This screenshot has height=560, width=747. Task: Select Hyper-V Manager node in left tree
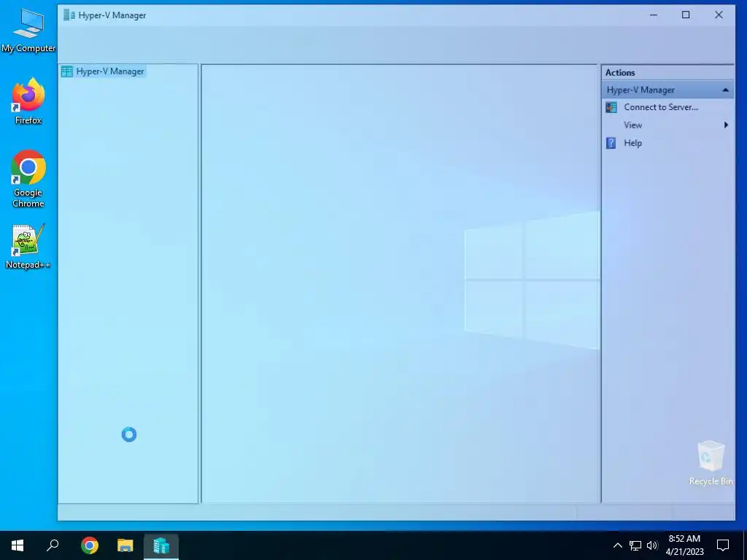[109, 71]
